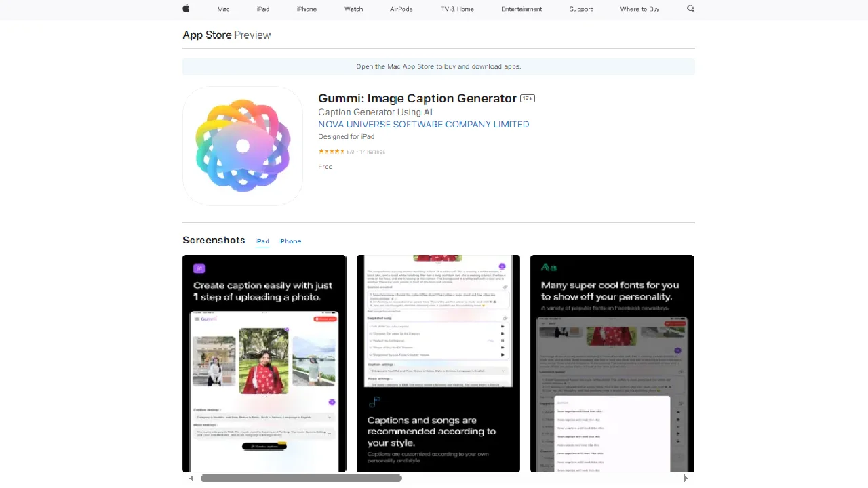Image resolution: width=868 pixels, height=488 pixels.
Task: Open the search magnifier icon
Action: click(690, 9)
